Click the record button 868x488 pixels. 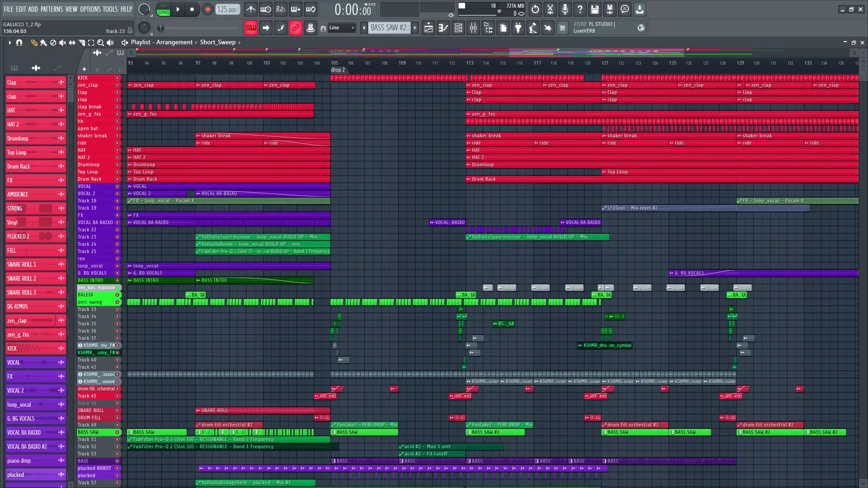coord(208,9)
